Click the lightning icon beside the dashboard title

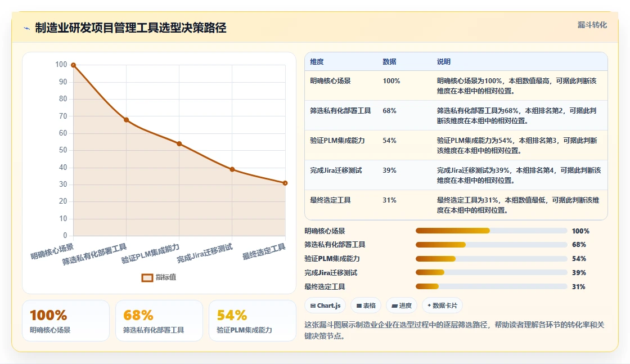pos(27,28)
